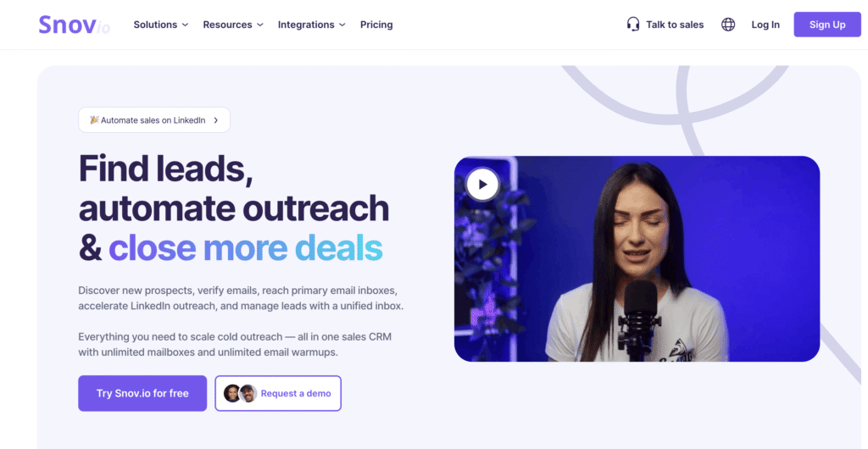The image size is (868, 449).
Task: Click the arrow in Automate sales on LinkedIn pill
Action: click(216, 120)
